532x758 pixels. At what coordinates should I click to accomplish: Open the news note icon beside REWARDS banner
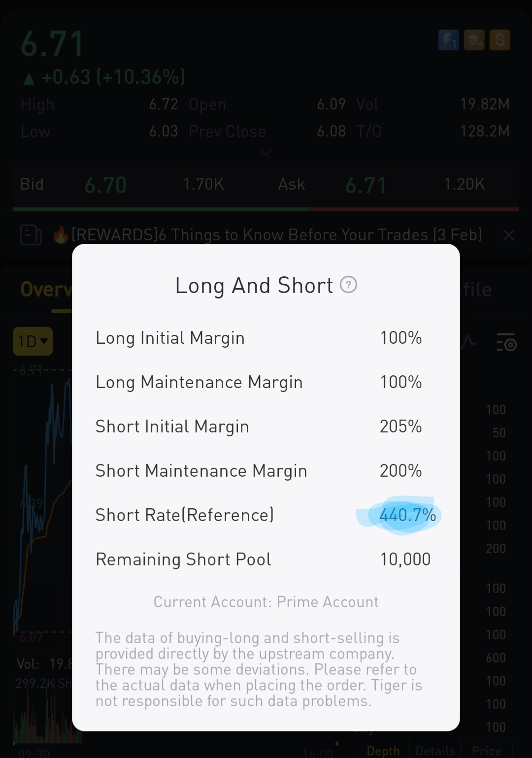click(31, 235)
